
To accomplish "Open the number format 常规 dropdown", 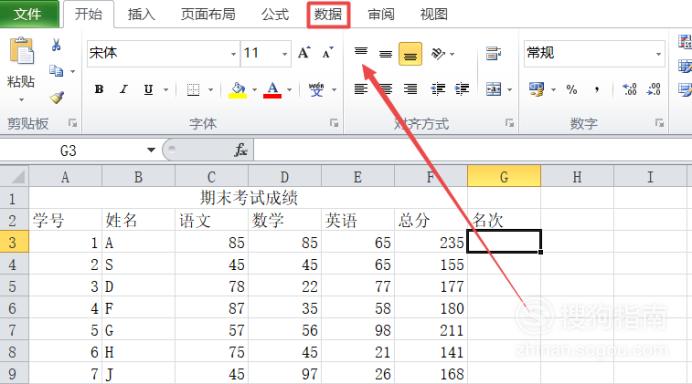I will (x=658, y=54).
